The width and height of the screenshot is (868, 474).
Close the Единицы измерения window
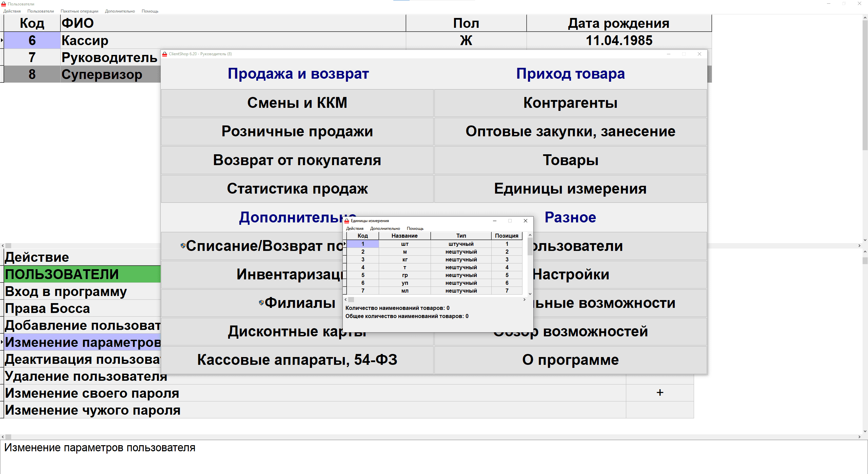point(525,221)
